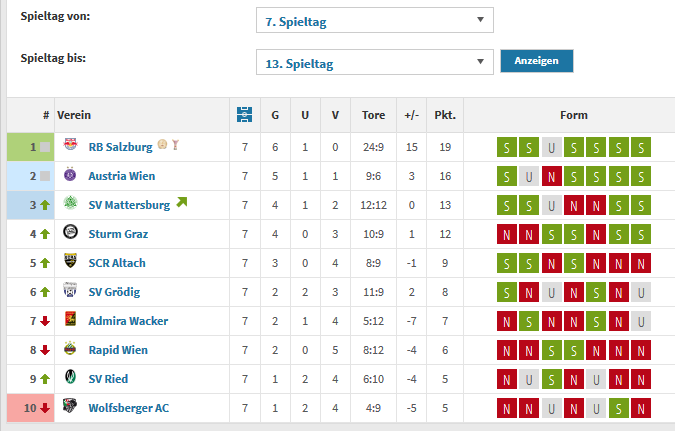The height and width of the screenshot is (431, 675).
Task: Click the SV Ried club crest
Action: coord(70,377)
